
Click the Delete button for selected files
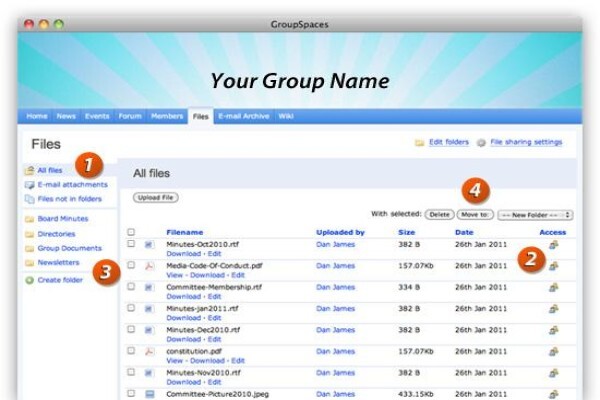pyautogui.click(x=439, y=215)
